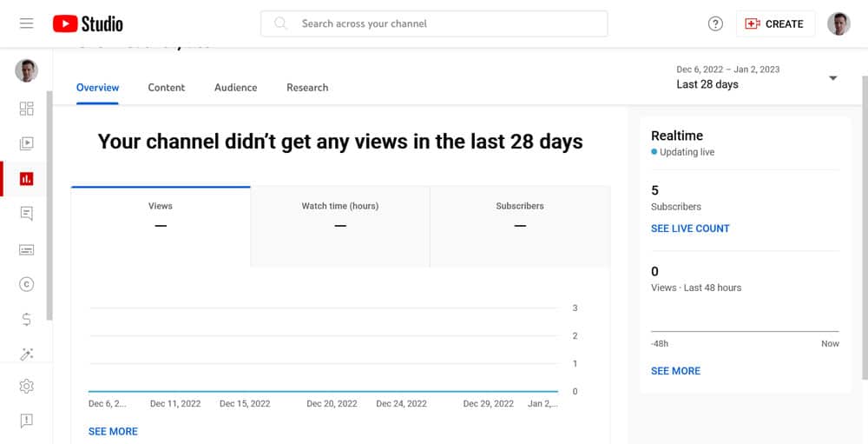Open Earn monetization dollar icon
This screenshot has height=444, width=868.
click(x=26, y=319)
